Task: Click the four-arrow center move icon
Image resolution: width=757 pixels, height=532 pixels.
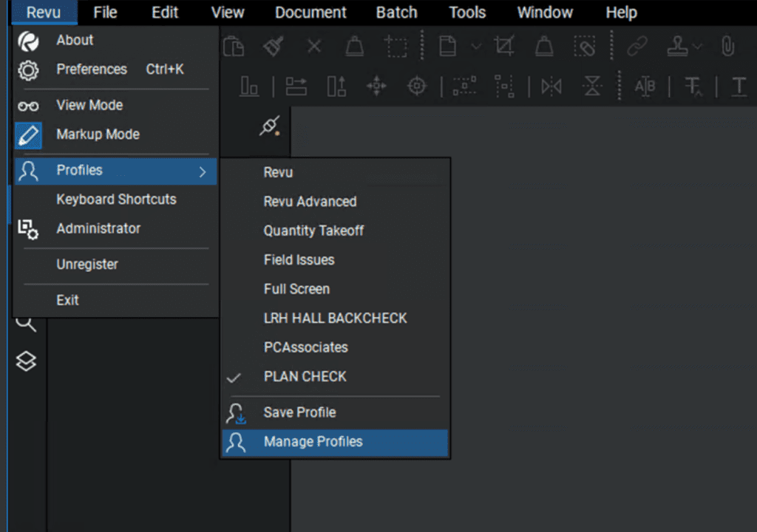Action: 376,87
